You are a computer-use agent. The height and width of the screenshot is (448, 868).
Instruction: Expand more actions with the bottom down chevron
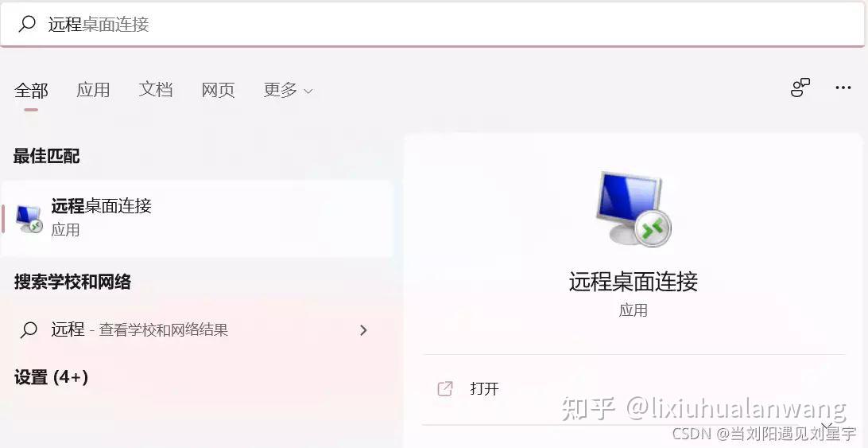(827, 427)
